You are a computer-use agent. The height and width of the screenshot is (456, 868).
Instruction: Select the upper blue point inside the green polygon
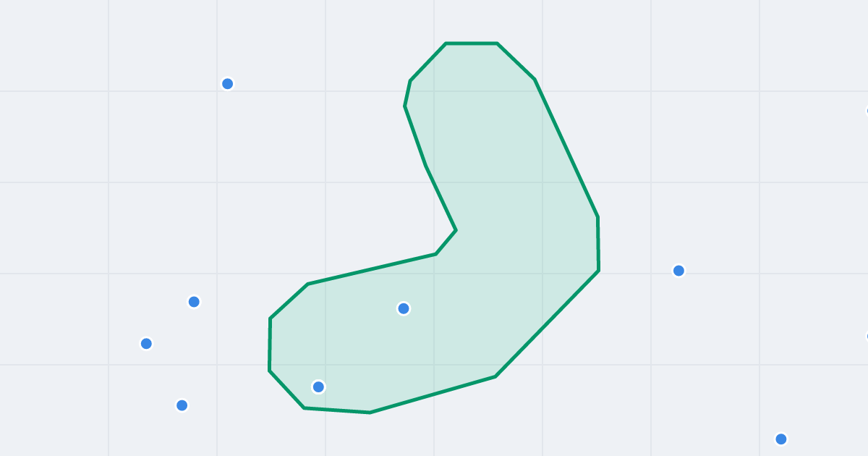pos(404,308)
